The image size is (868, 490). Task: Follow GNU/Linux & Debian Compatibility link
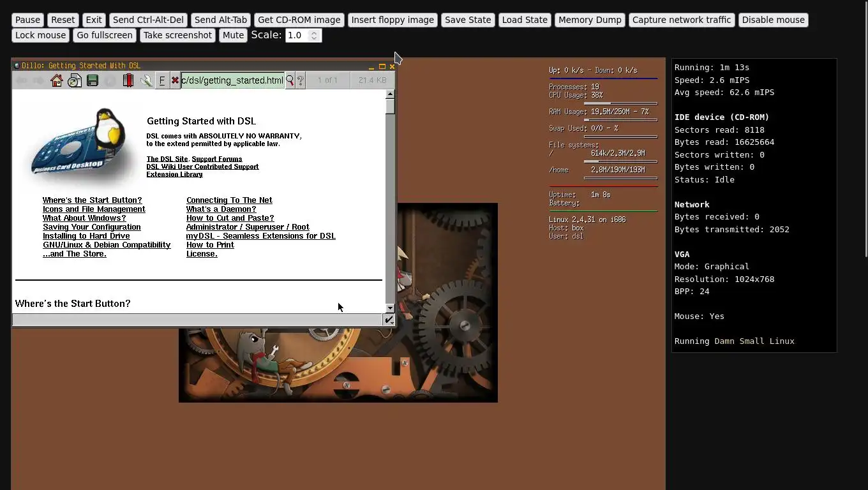point(107,245)
